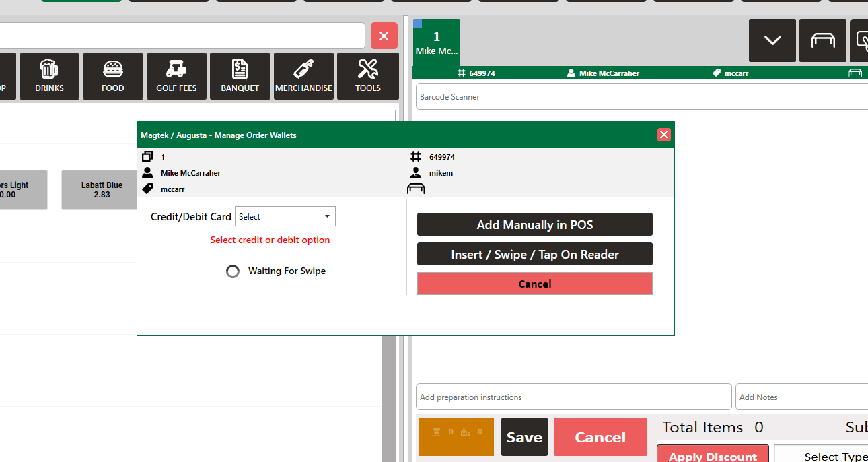Click the Labatt Blue 2.83 item
The height and width of the screenshot is (462, 868).
(x=102, y=190)
